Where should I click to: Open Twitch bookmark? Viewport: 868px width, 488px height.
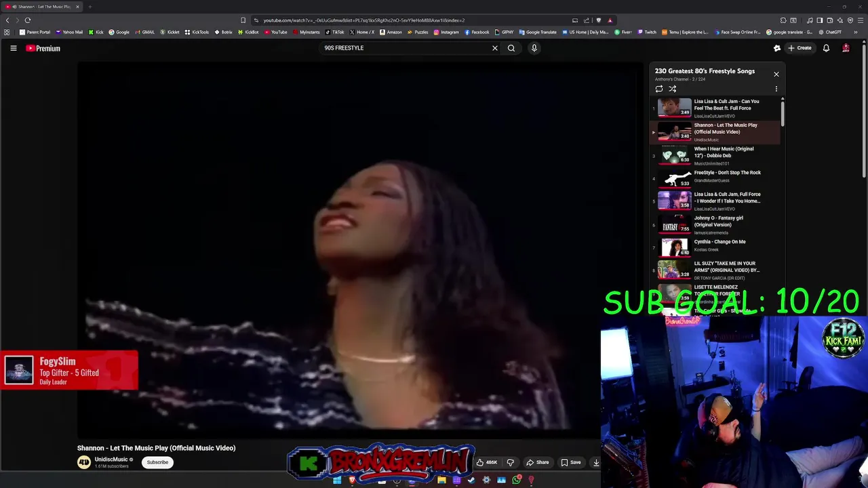(x=647, y=32)
